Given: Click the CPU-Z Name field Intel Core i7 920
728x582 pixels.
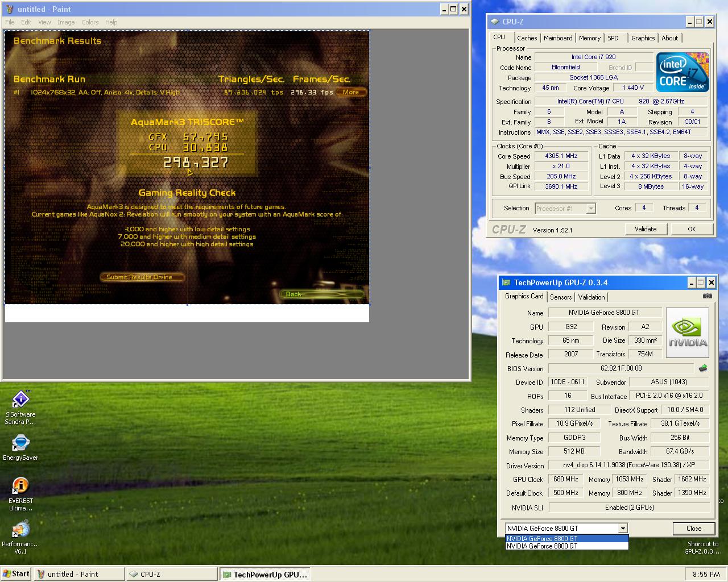Looking at the screenshot, I should pyautogui.click(x=594, y=57).
